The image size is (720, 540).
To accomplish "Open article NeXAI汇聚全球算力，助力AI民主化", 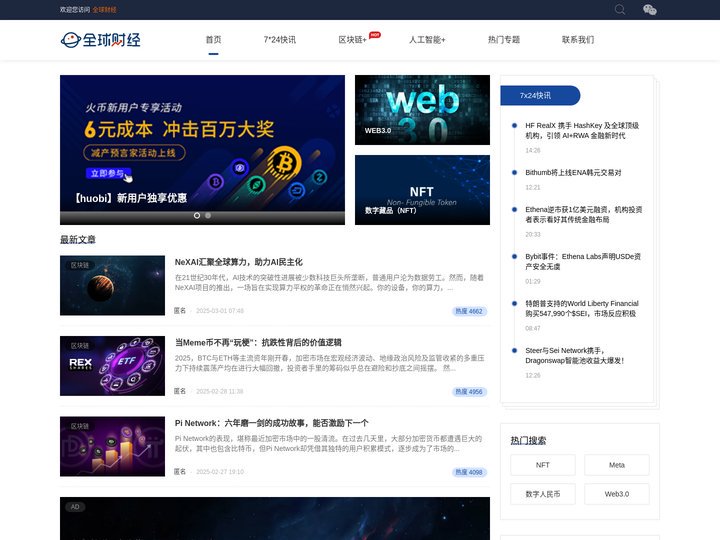I will click(x=238, y=262).
